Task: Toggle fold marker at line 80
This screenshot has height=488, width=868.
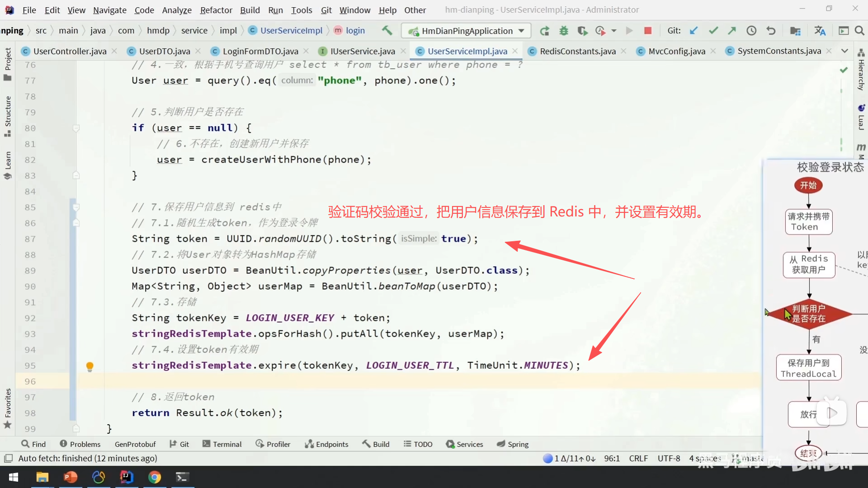Action: (76, 128)
